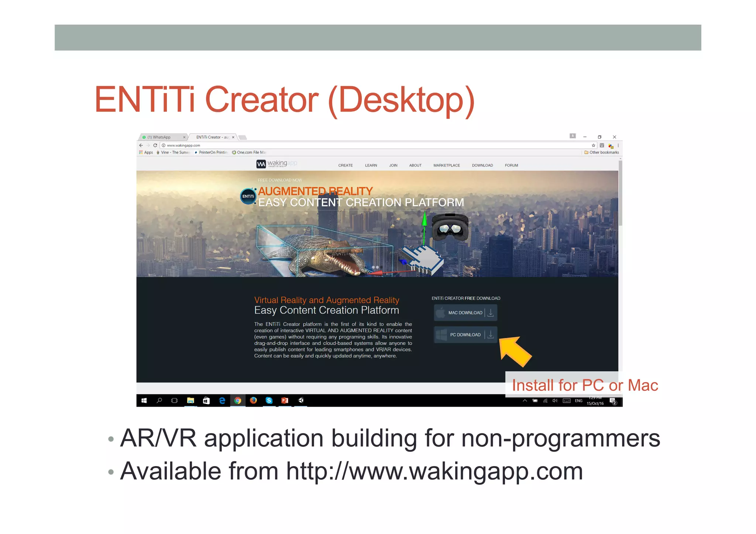Click the Chrome user profile icon

tap(573, 136)
